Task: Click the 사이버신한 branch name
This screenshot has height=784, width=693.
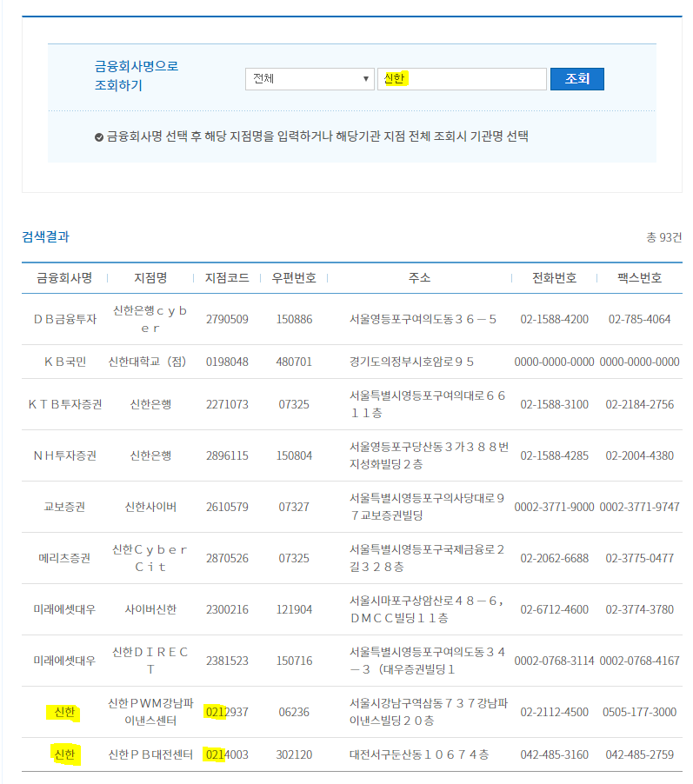Action: pos(150,609)
